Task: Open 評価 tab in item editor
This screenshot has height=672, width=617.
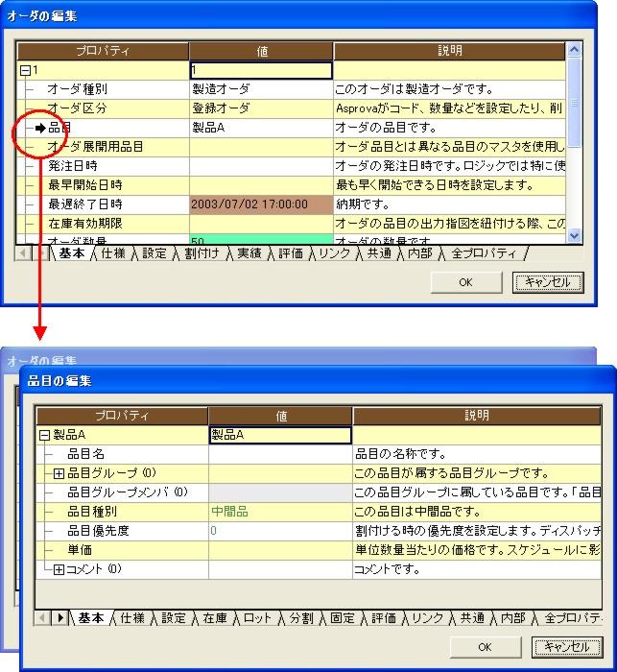Action: (384, 618)
